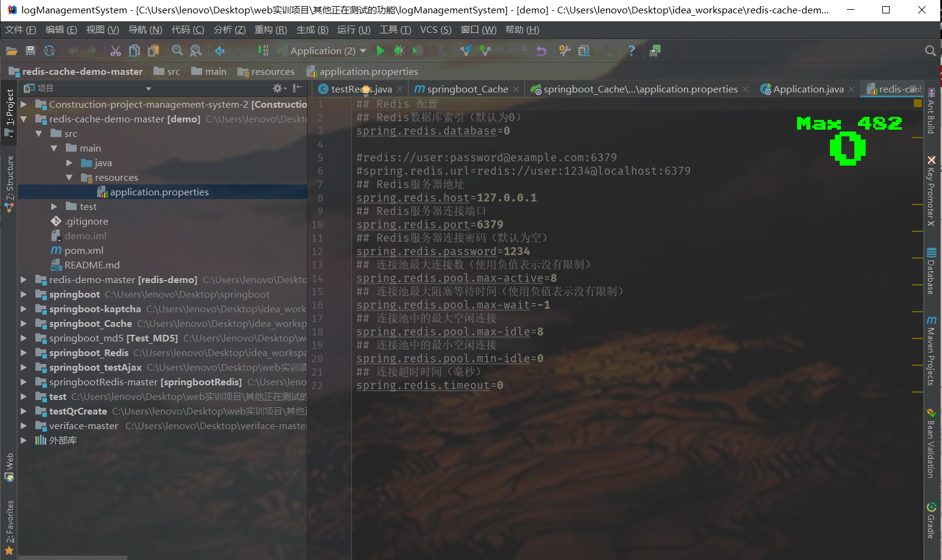
Task: Click the Synchronize refresh icon
Action: click(x=49, y=51)
